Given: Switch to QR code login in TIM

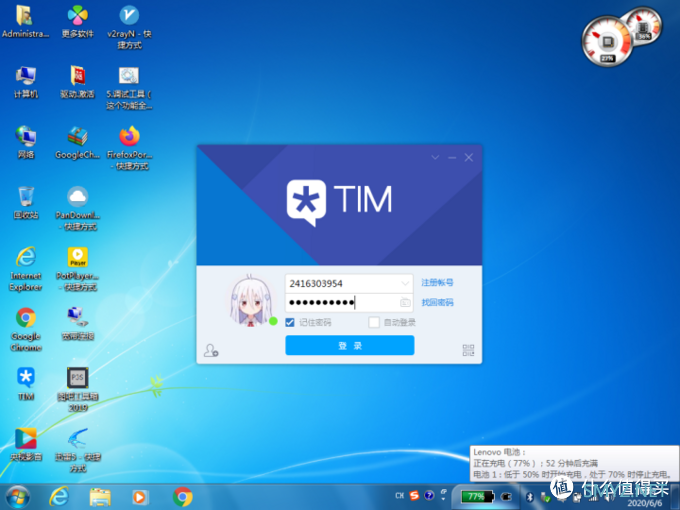Looking at the screenshot, I should [468, 350].
